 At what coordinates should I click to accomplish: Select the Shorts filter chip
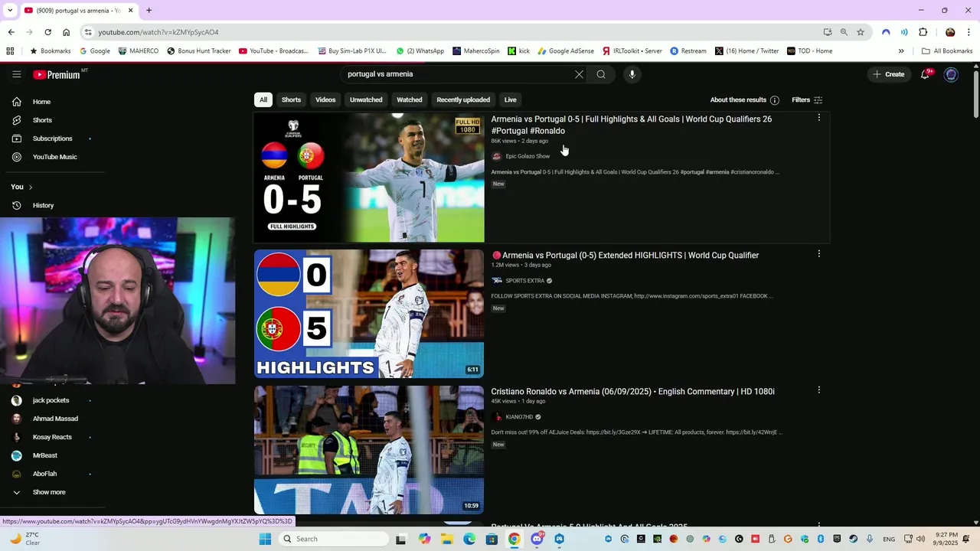point(291,99)
